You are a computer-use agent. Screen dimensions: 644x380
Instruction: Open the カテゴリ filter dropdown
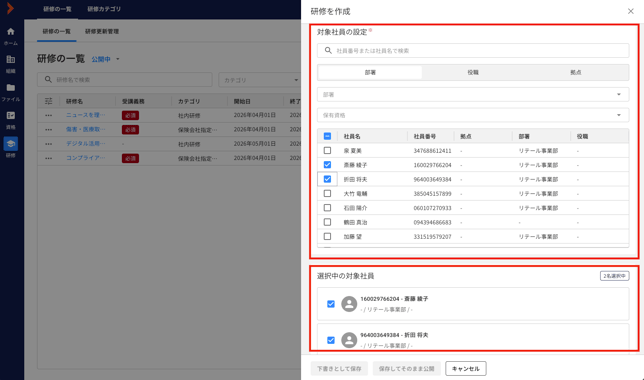[x=260, y=80]
